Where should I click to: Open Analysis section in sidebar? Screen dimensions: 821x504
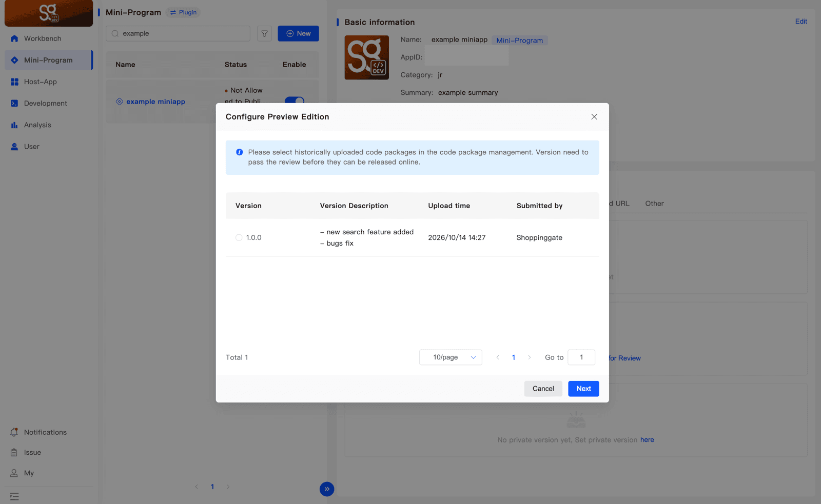tap(49, 125)
